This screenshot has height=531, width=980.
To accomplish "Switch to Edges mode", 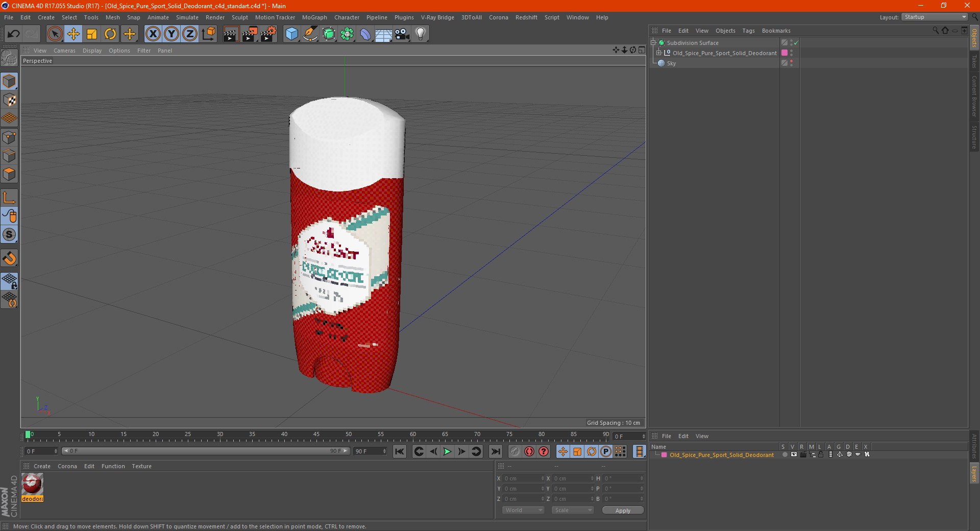I will click(x=9, y=156).
